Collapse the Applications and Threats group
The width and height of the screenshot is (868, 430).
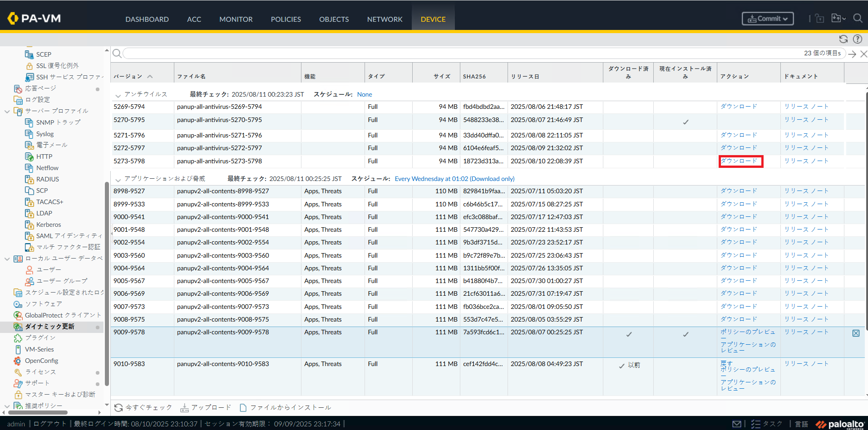point(118,180)
